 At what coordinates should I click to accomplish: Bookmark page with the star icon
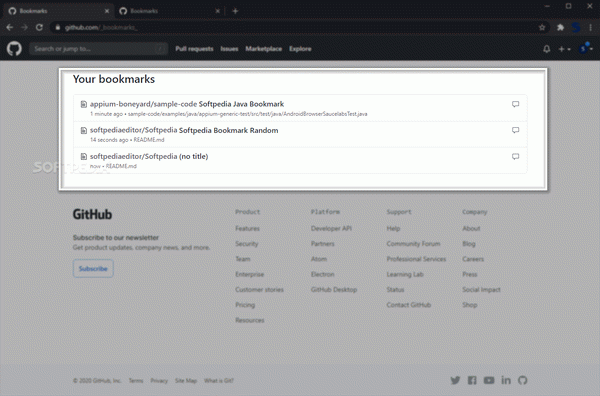(x=542, y=27)
